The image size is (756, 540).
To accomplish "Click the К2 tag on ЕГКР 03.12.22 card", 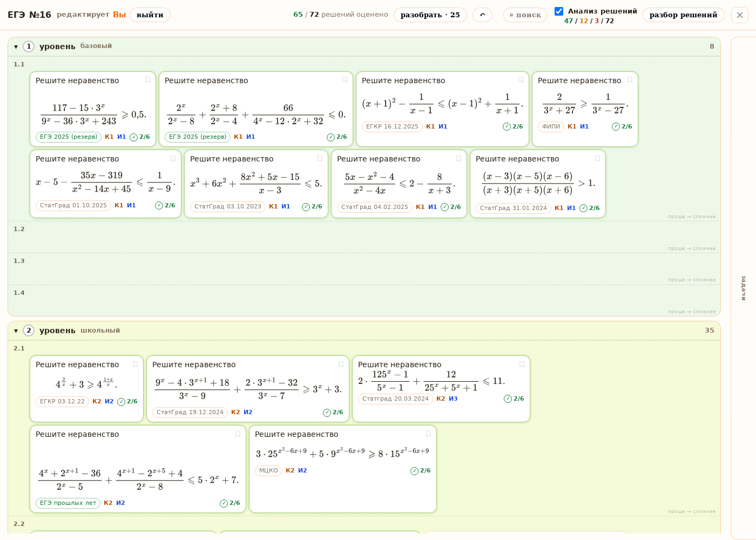I will [x=97, y=401].
